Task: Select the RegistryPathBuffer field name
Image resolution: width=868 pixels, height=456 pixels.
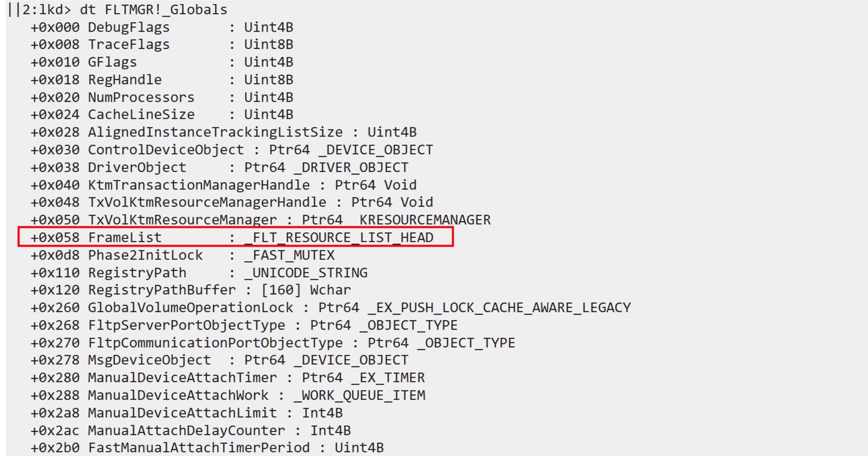Action: point(162,290)
